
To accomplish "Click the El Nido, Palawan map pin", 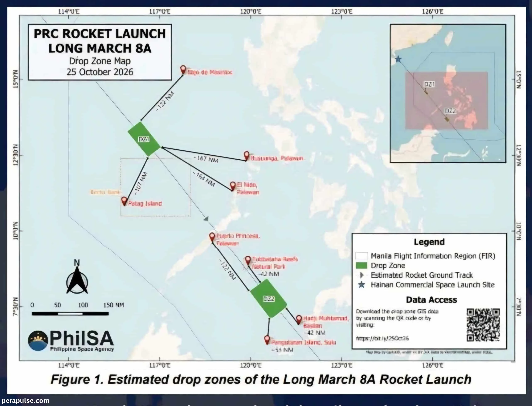I will pos(233,186).
